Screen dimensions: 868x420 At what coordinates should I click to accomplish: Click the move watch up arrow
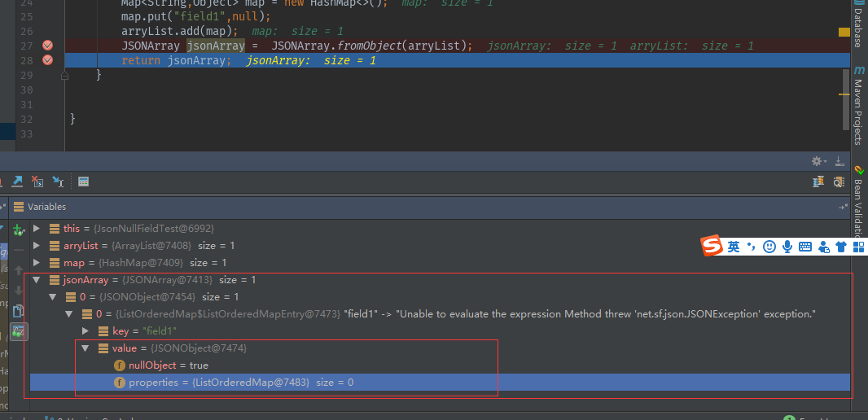(x=19, y=270)
